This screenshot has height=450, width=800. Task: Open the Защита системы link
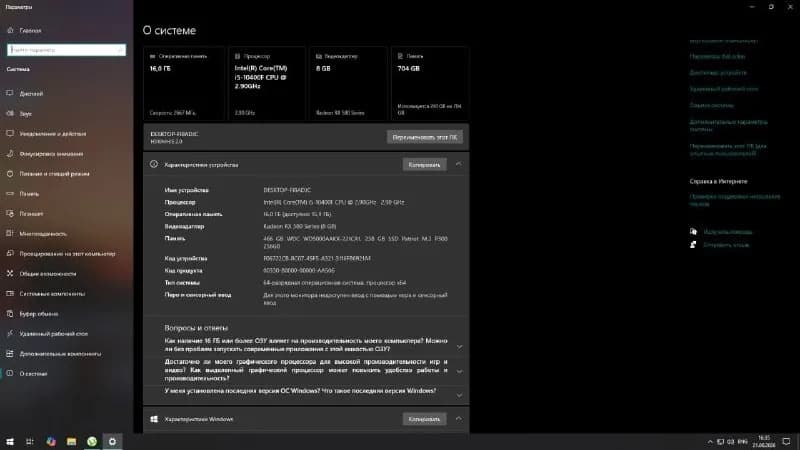[x=712, y=105]
